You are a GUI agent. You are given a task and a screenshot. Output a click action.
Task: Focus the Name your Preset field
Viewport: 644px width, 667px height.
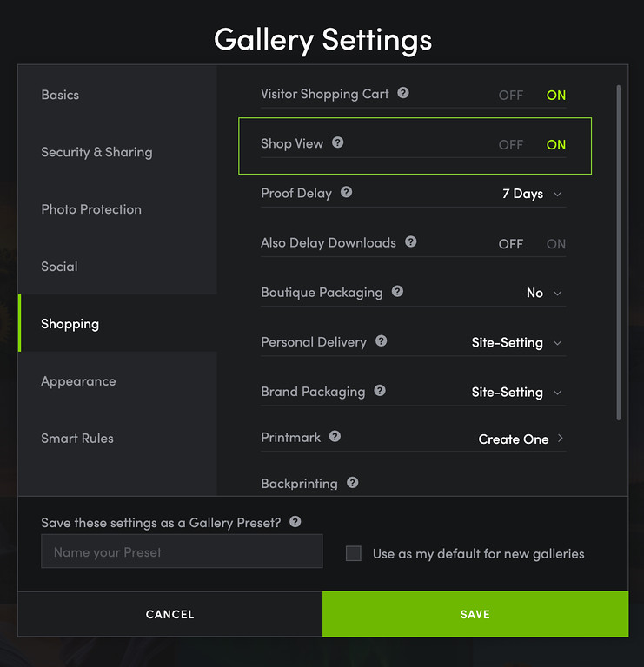(x=182, y=551)
